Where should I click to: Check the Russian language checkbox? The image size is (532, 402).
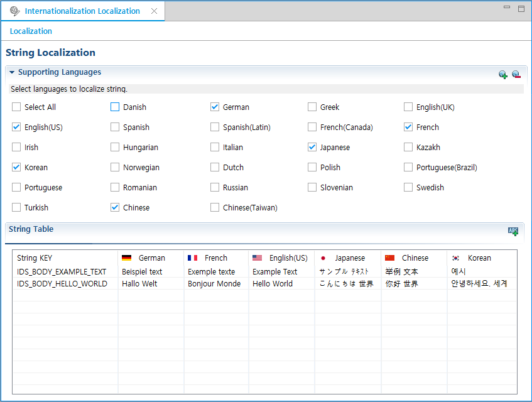click(x=214, y=187)
